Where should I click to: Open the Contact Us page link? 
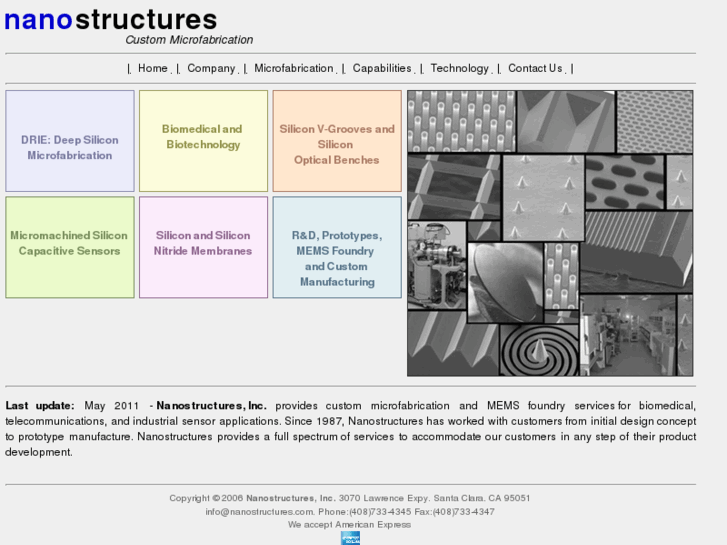point(535,68)
